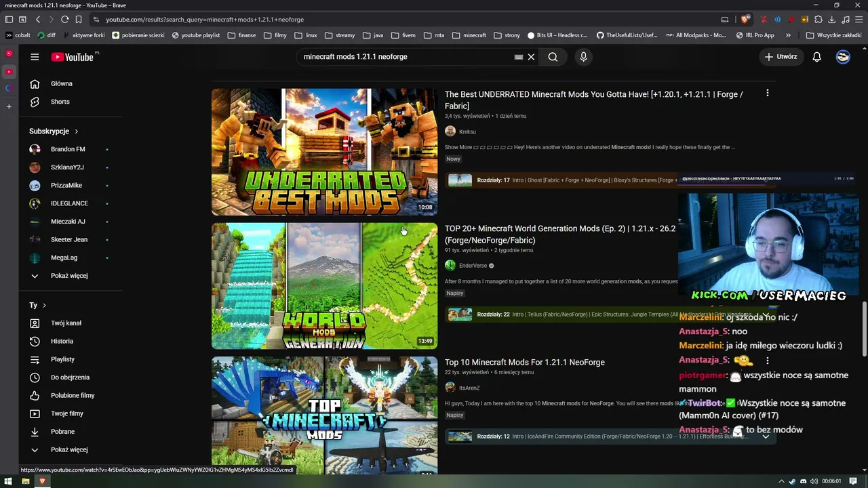Open the on-screen keyboard icon in search box
868x488 pixels.
point(519,57)
